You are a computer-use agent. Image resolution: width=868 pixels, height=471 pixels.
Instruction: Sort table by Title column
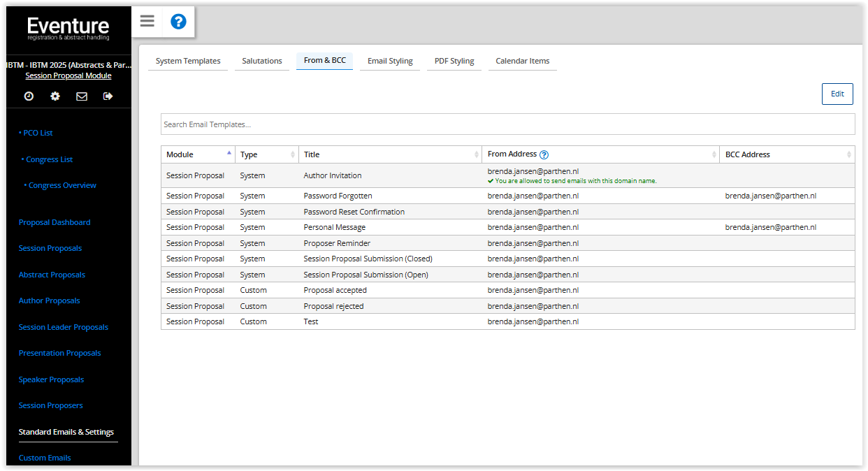click(x=389, y=154)
